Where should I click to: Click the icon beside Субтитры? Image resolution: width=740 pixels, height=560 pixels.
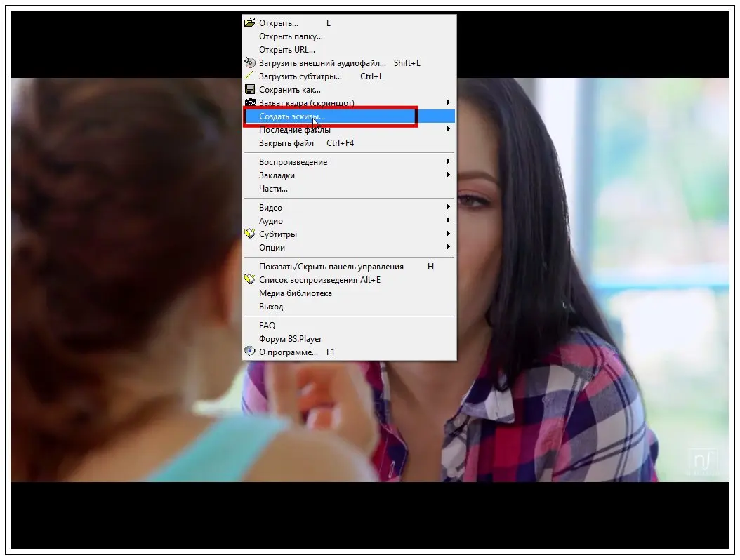[250, 234]
